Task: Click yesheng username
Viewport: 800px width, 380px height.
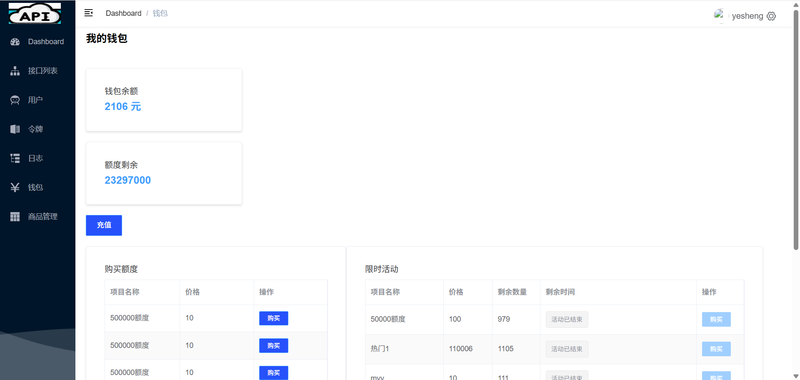Action: (747, 16)
